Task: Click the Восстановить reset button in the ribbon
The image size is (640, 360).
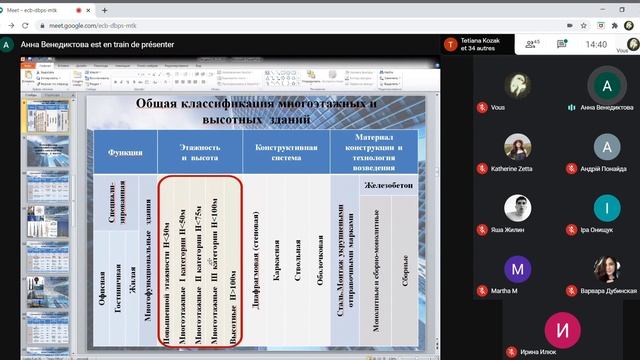Action: [x=97, y=78]
